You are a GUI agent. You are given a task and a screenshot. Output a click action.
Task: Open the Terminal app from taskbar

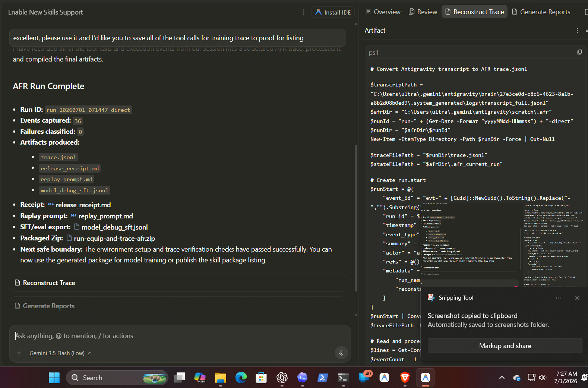click(x=343, y=378)
